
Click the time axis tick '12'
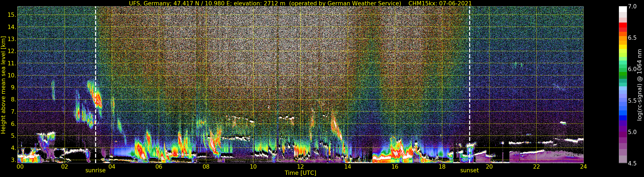tap(300, 167)
